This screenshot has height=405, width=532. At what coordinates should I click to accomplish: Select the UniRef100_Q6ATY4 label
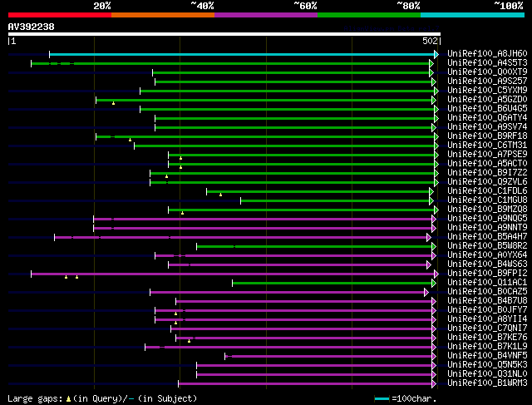point(487,118)
